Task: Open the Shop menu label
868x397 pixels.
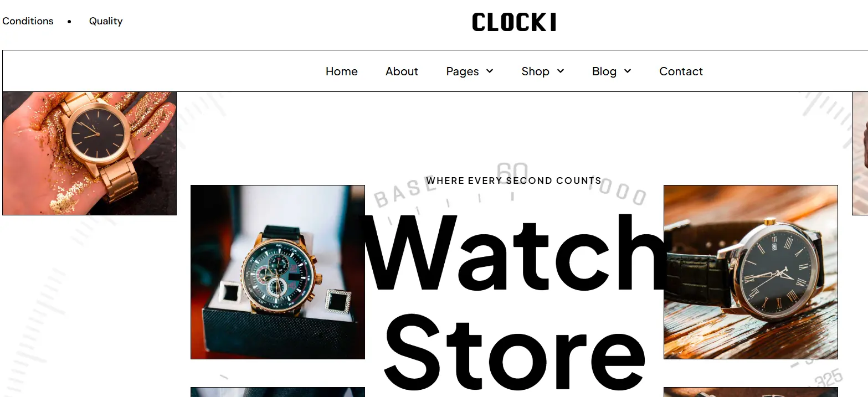Action: click(535, 71)
